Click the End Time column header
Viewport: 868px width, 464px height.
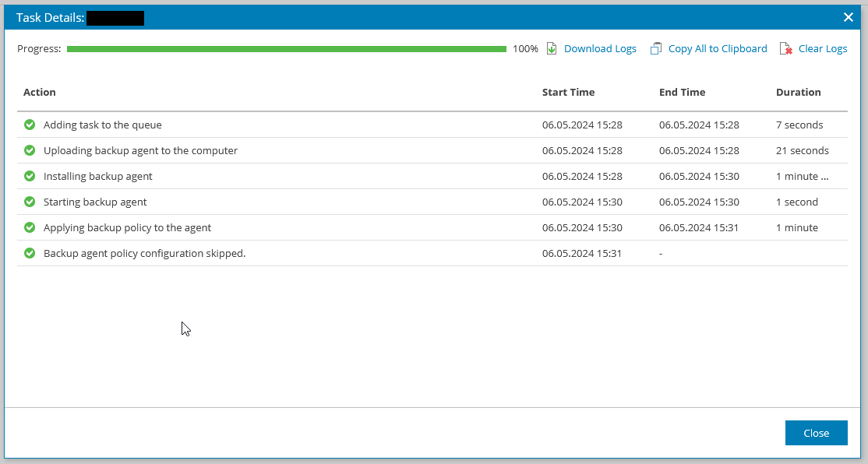tap(682, 92)
